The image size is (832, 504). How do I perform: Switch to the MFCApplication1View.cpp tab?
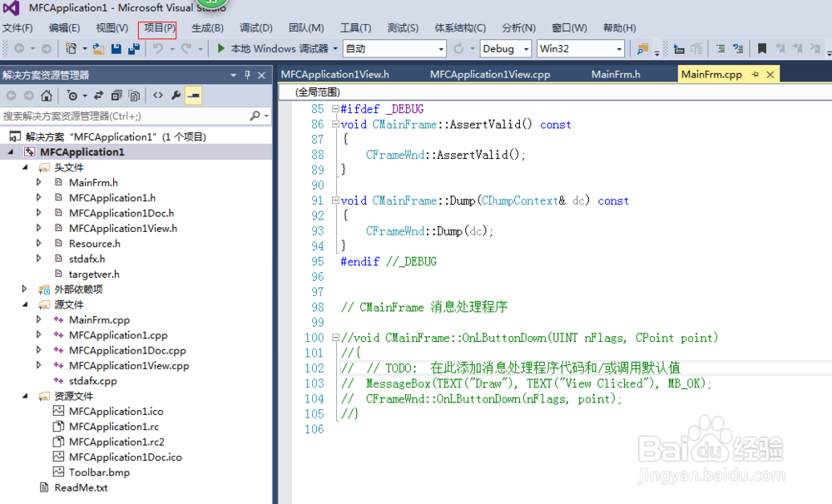pyautogui.click(x=490, y=74)
